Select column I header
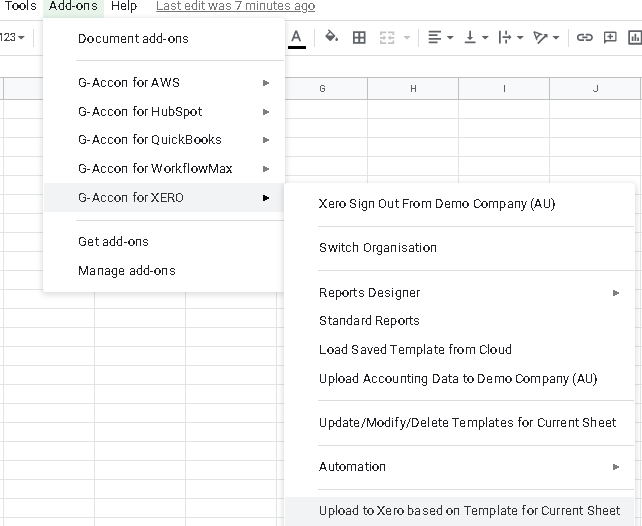The image size is (642, 526). click(504, 88)
